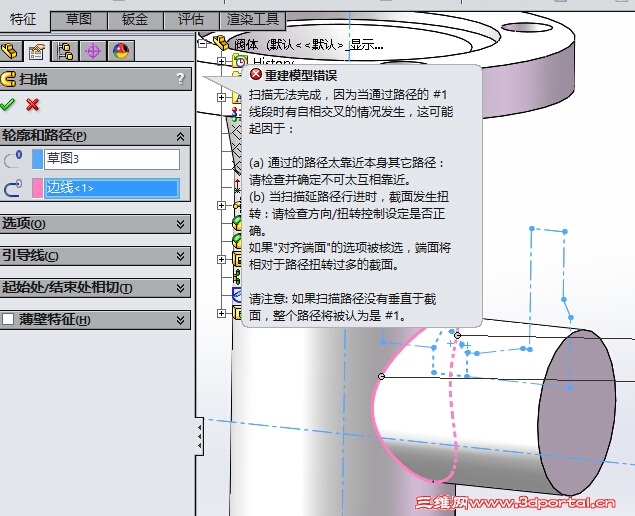Select the 阀体 part icon in tree
The image size is (635, 516).
click(x=221, y=42)
